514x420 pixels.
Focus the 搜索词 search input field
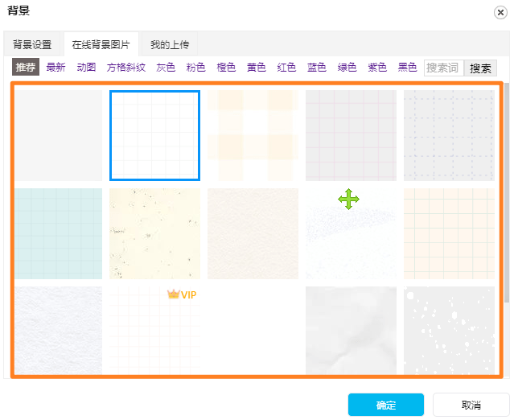click(x=444, y=68)
